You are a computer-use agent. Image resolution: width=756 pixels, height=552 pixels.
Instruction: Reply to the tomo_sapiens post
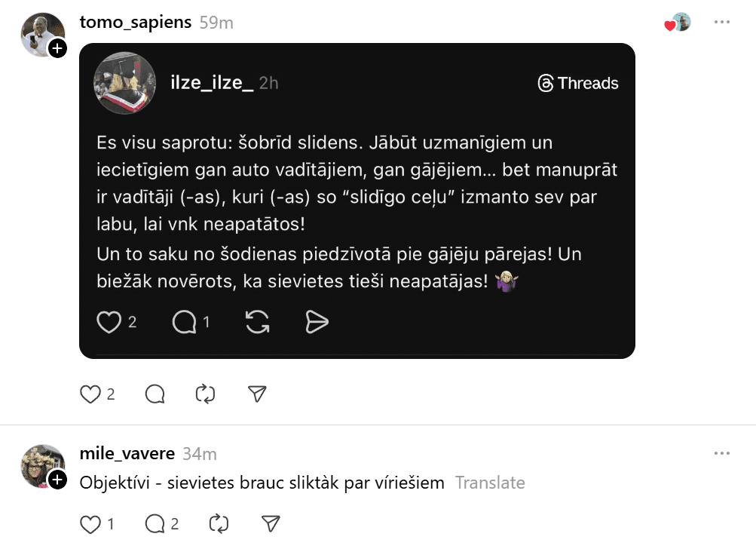(155, 394)
